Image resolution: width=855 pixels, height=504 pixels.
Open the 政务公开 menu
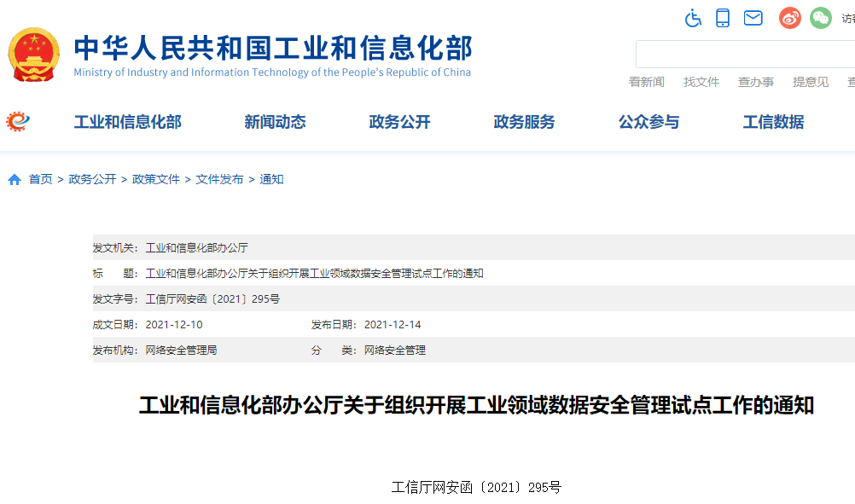[399, 122]
